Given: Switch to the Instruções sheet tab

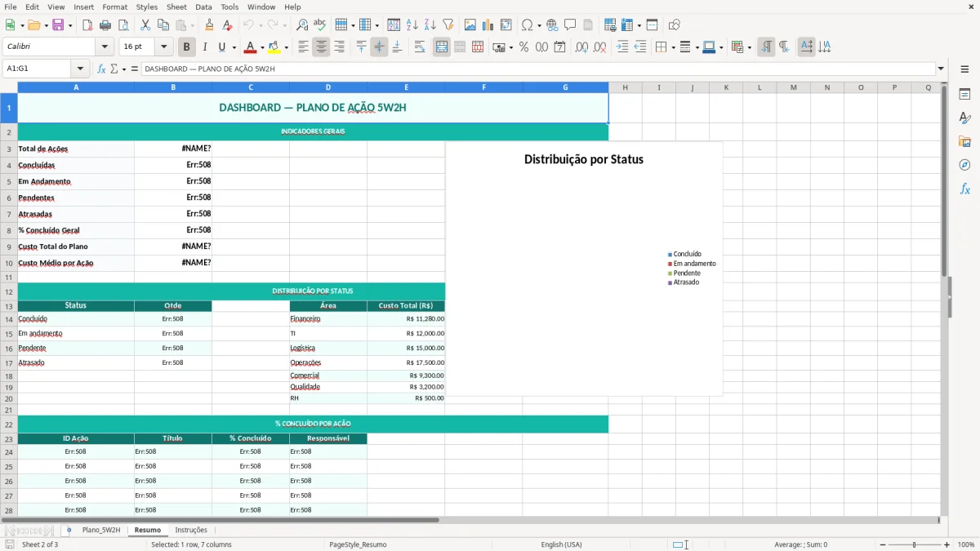Looking at the screenshot, I should 191,530.
